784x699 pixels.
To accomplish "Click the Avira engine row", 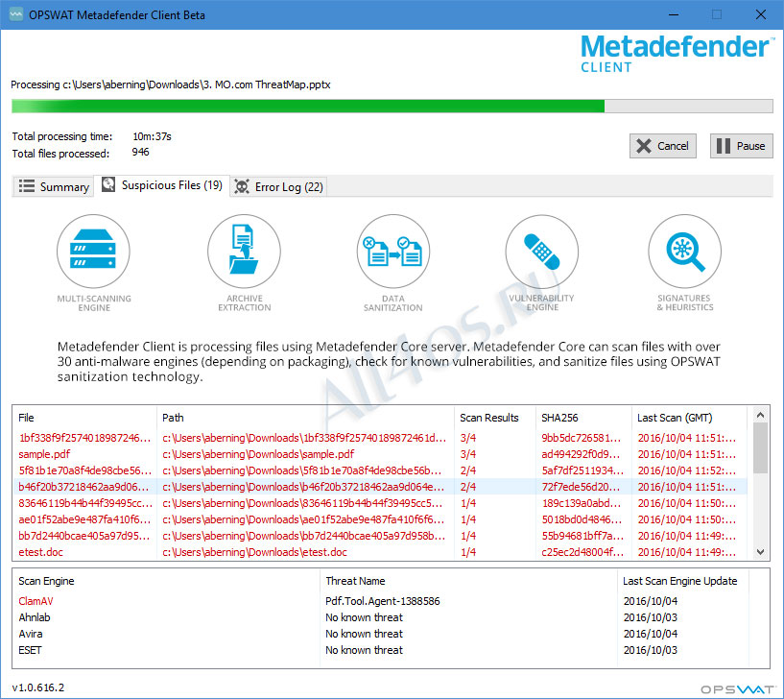I will (380, 634).
